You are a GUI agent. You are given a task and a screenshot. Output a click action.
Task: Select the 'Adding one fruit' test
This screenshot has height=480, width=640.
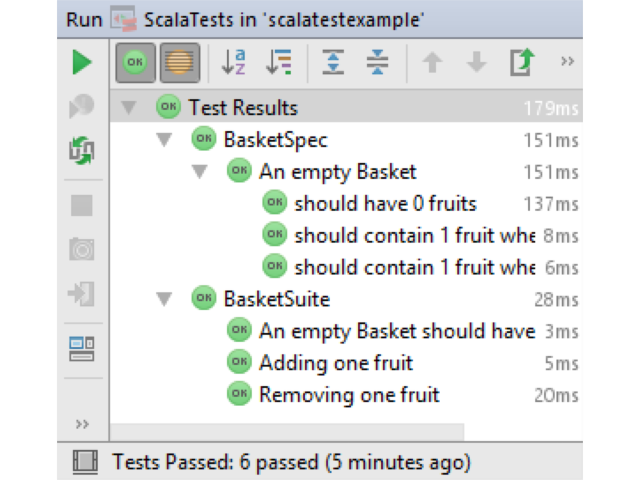point(336,363)
